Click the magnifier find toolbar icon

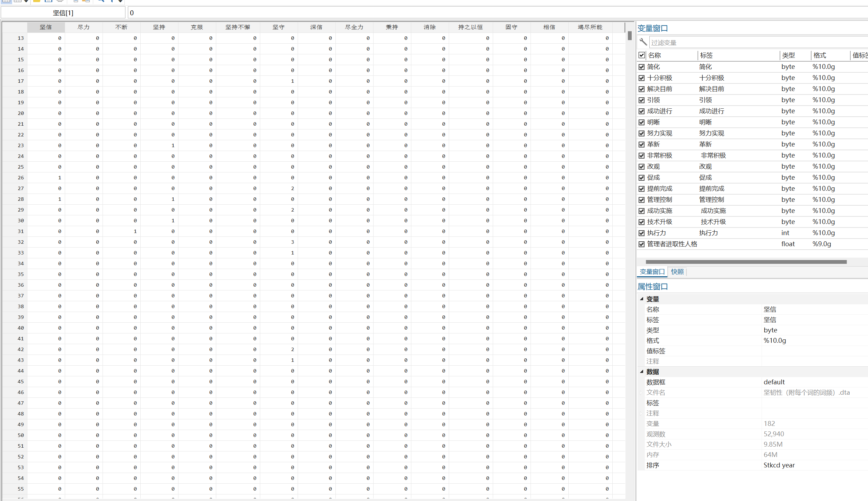click(x=101, y=1)
